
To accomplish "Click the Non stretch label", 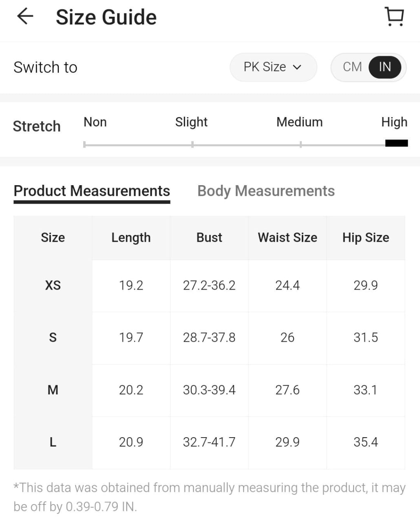I will coord(95,122).
